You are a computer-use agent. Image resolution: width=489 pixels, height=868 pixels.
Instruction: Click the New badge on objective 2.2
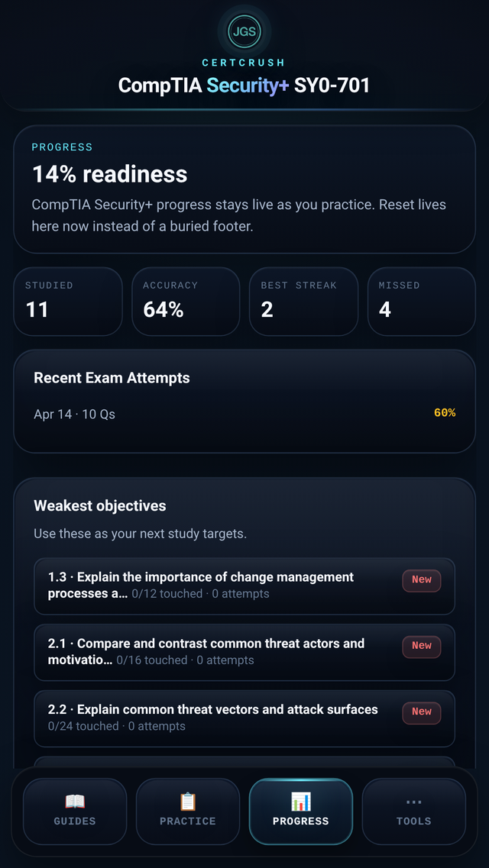421,712
